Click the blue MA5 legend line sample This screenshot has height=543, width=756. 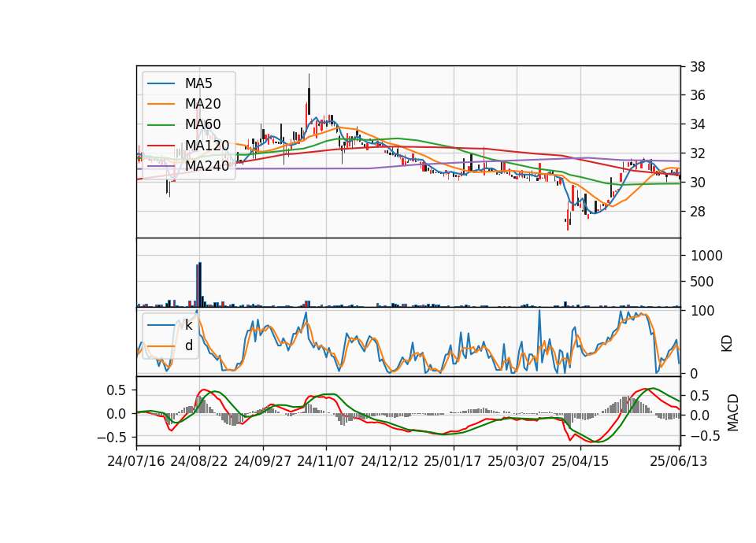(x=161, y=83)
